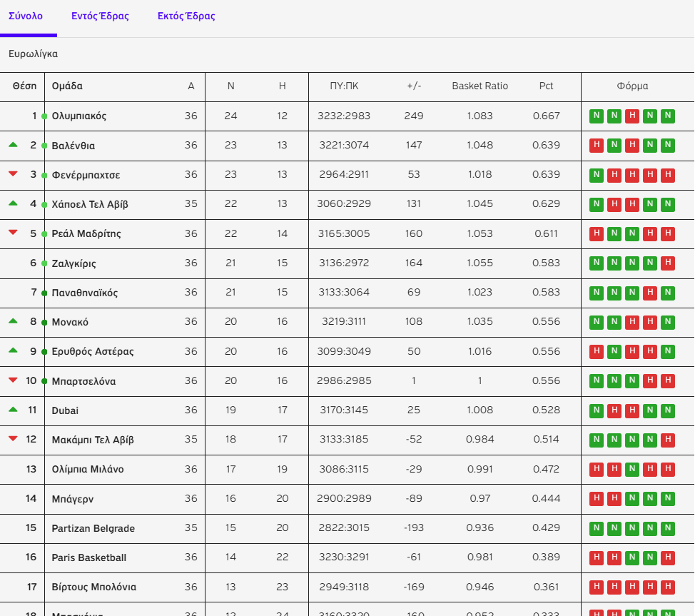The image size is (695, 616).
Task: Click the green up arrow beside Dubai
Action: coord(13,410)
